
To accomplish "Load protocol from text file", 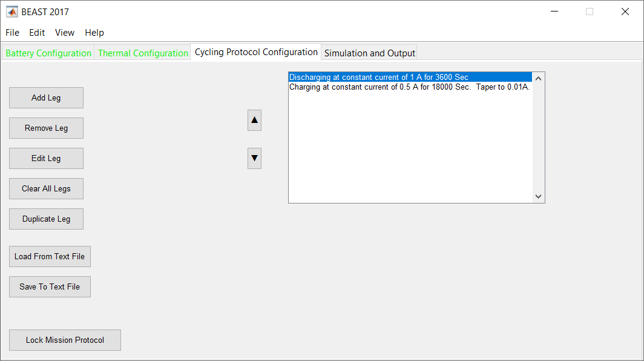I will coord(50,256).
